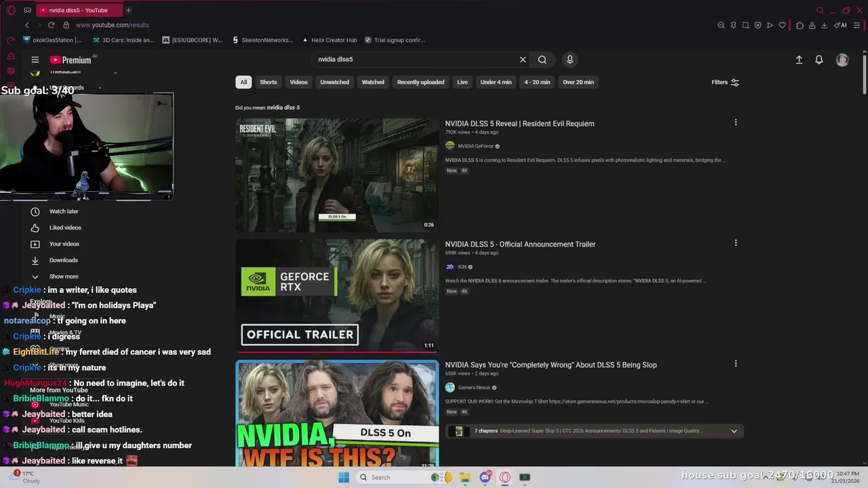
Task: Click the browser address bar URL
Action: pos(112,25)
